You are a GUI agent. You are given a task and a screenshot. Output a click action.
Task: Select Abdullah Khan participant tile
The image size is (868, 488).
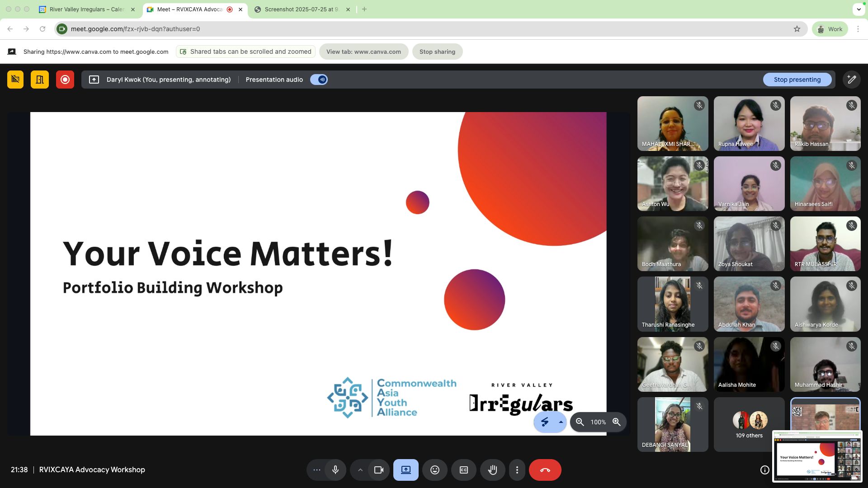749,304
